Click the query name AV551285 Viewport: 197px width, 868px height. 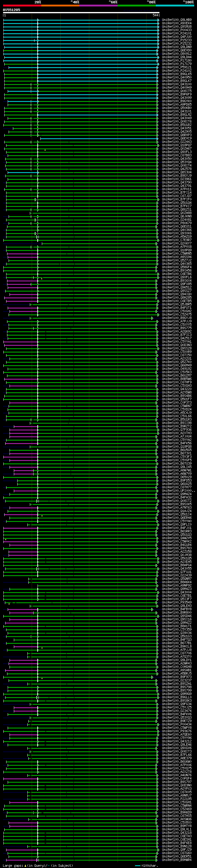point(11,10)
